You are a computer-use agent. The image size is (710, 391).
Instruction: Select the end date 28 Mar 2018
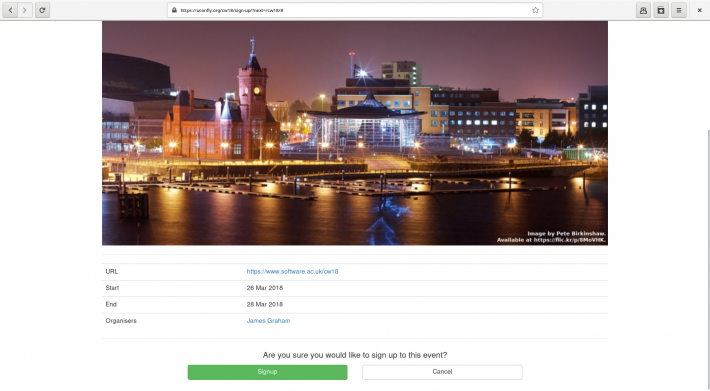point(264,304)
